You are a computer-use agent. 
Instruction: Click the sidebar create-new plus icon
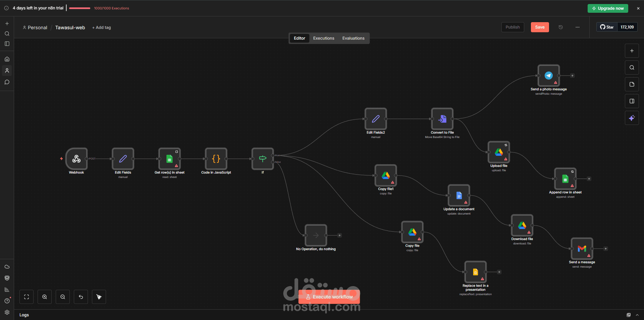7,24
